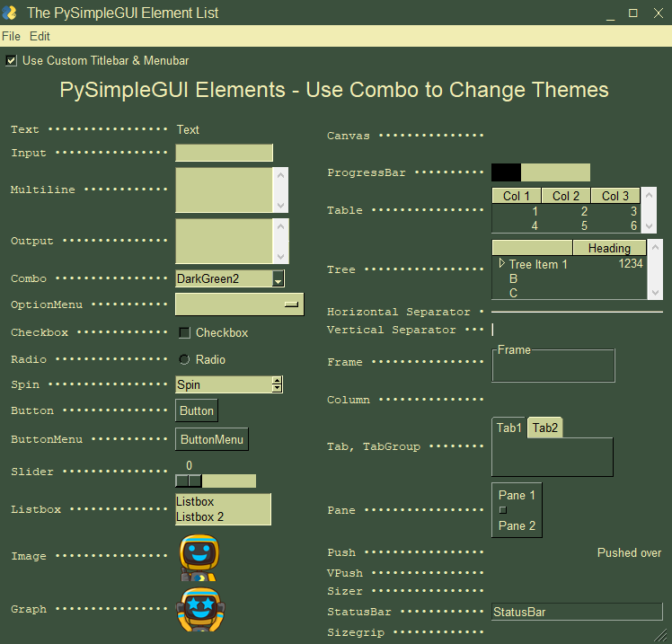The image size is (672, 644).
Task: Click the Slider handle
Action: [189, 481]
